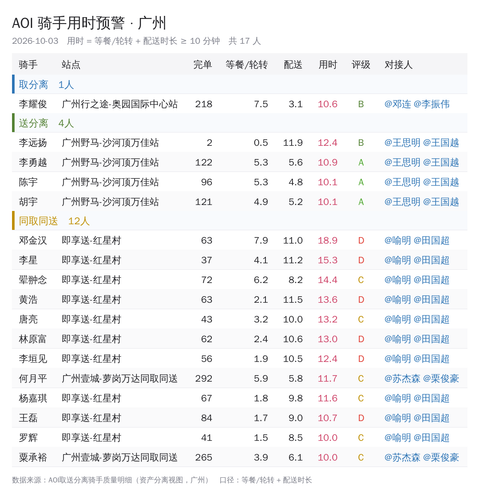Click the 用时 column header
The image size is (479, 500).
pyautogui.click(x=328, y=64)
